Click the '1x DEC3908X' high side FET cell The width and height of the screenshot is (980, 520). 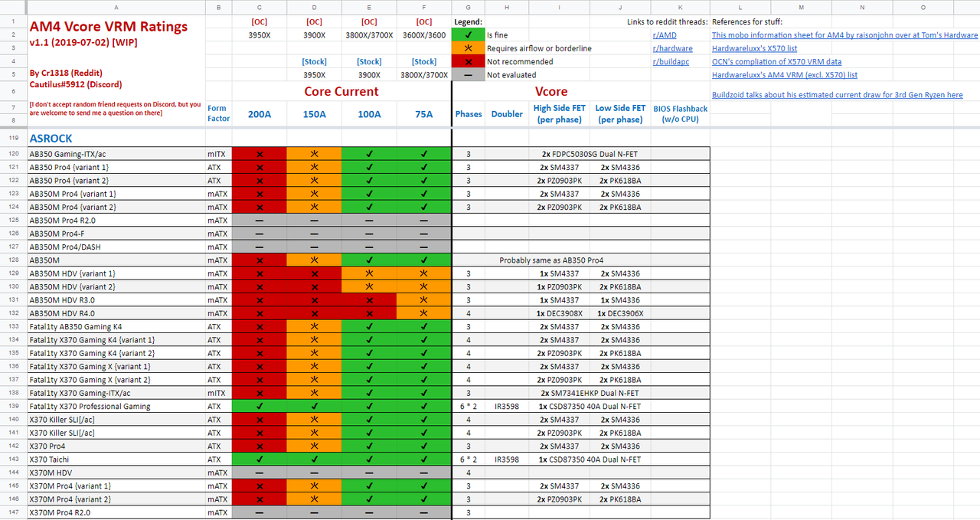tap(559, 313)
